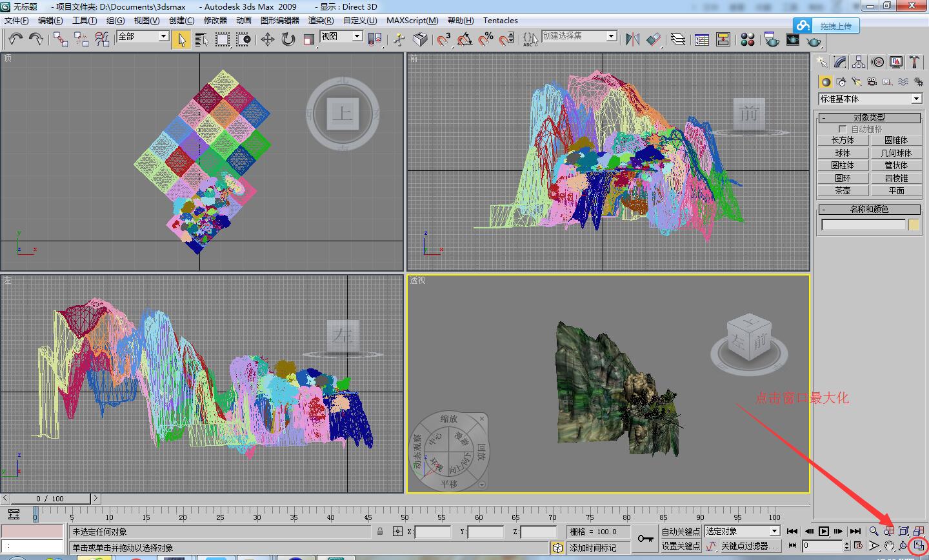Collapse the 名称和颜色 rollout

[869, 210]
